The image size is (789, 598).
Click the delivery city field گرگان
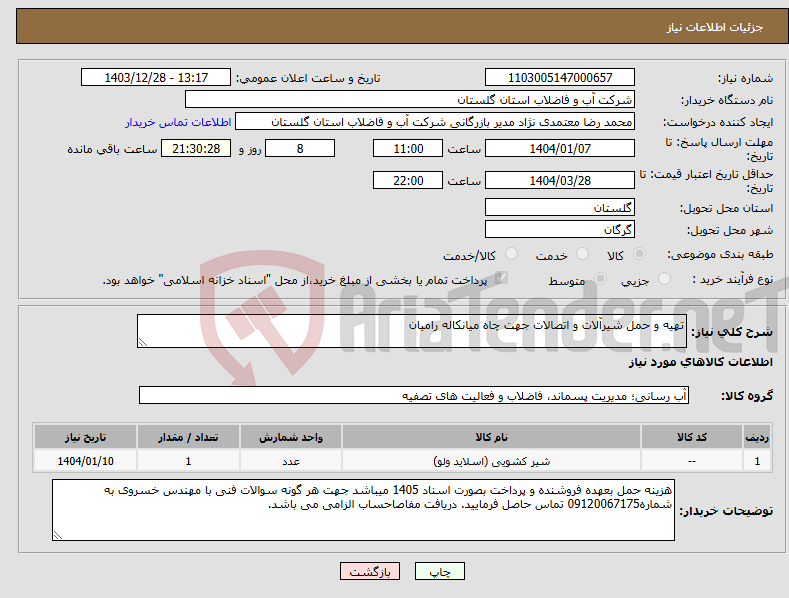560,230
